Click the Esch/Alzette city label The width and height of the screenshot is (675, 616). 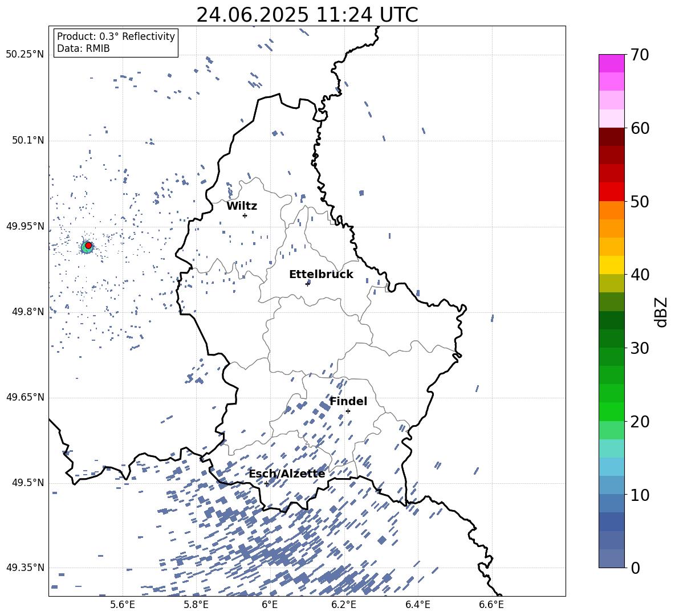point(287,474)
